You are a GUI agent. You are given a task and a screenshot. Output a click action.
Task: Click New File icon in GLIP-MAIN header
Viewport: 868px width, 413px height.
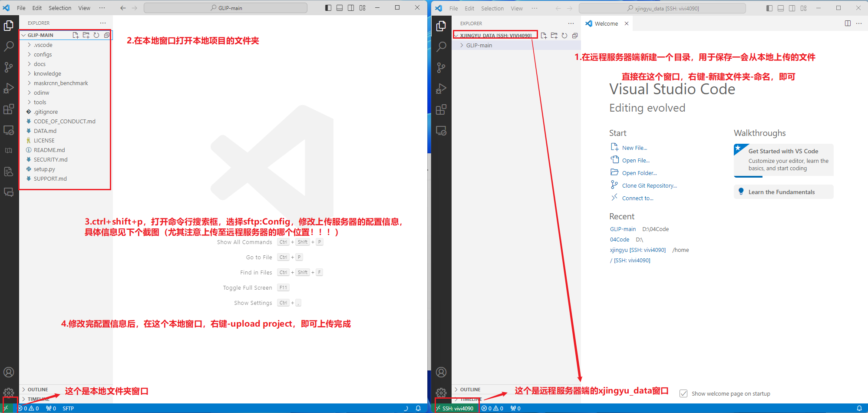76,35
